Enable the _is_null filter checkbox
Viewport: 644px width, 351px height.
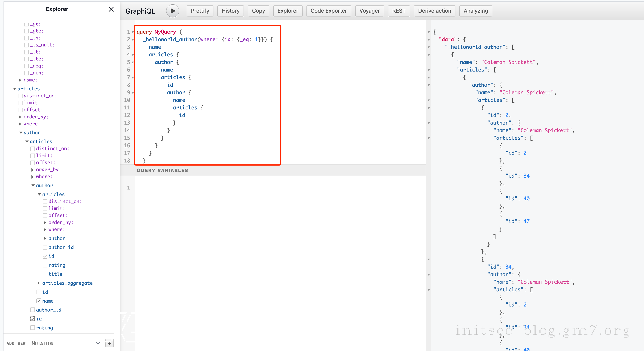[26, 45]
